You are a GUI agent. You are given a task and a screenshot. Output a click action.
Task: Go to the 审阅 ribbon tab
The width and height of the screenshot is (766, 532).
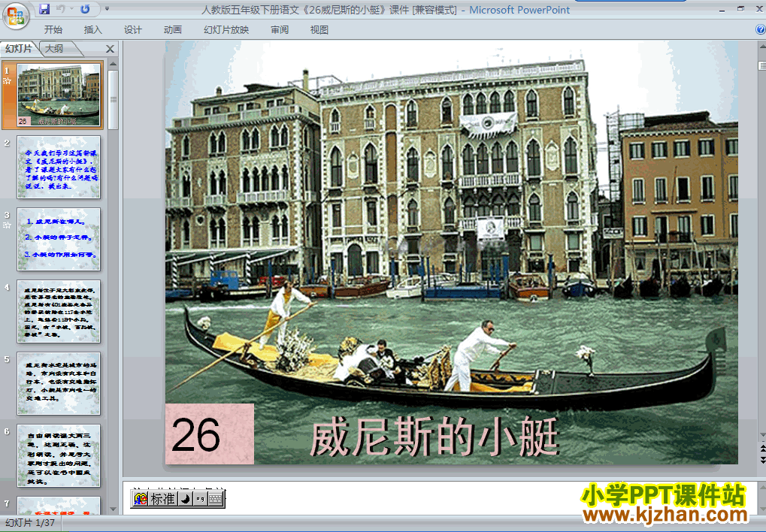pos(280,30)
